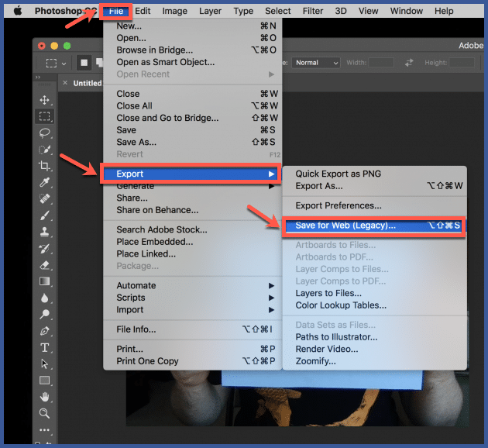Select the Pen tool
This screenshot has width=488, height=448.
(x=44, y=331)
